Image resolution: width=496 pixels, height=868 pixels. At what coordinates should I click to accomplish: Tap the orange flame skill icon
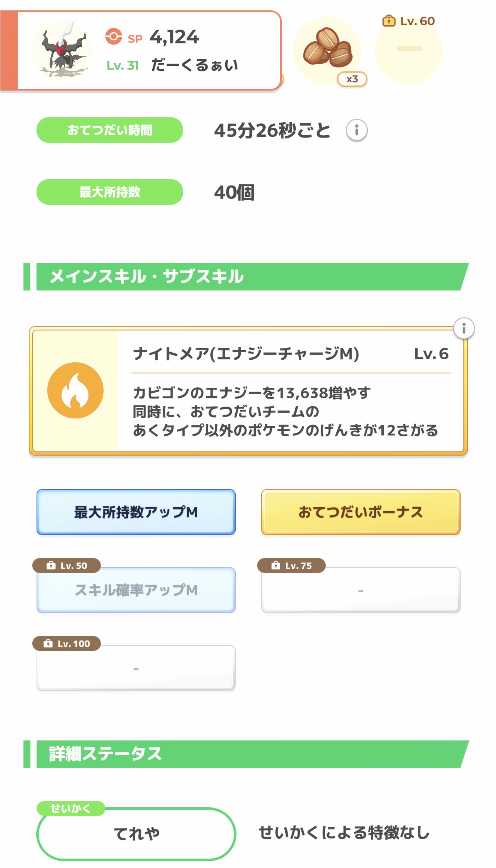click(x=75, y=390)
